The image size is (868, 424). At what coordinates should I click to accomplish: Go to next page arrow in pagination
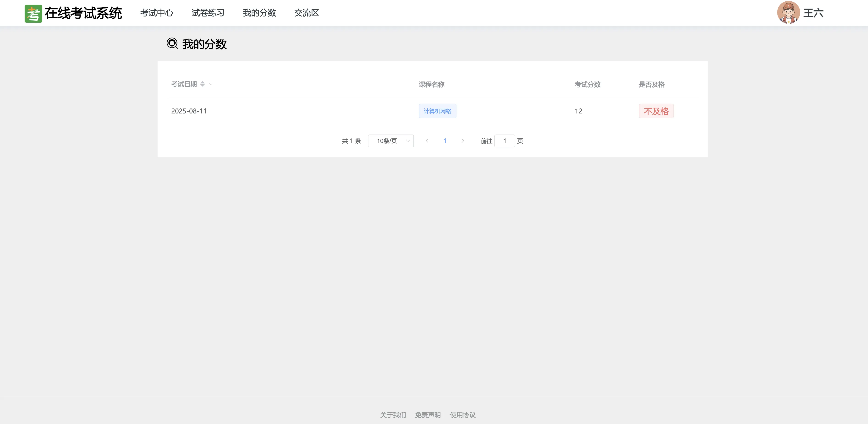pos(463,141)
